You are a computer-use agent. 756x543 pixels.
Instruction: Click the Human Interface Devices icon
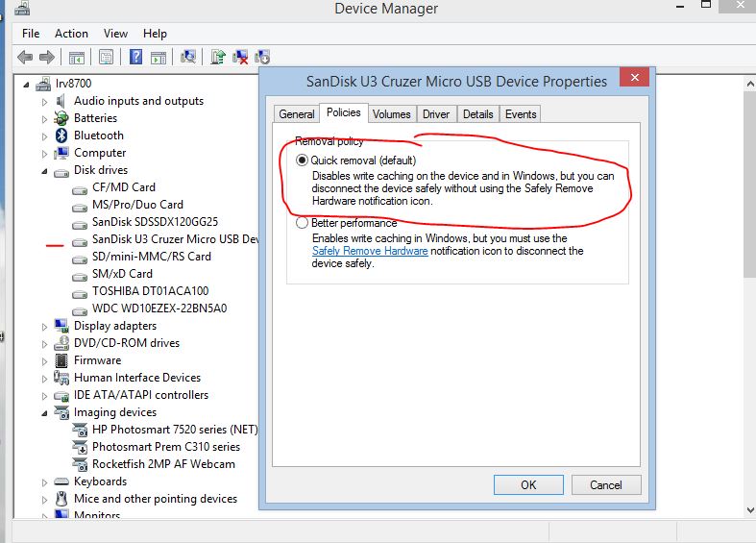61,378
